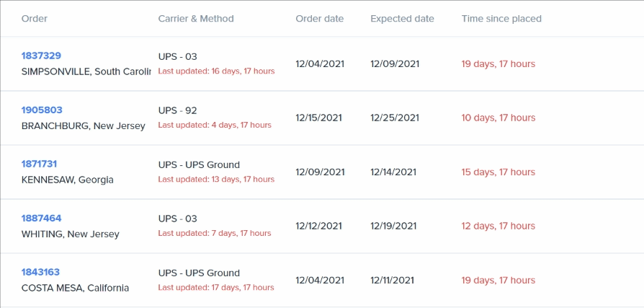Select the WHITING, New Jersey destination
The image size is (644, 308).
[x=71, y=234]
